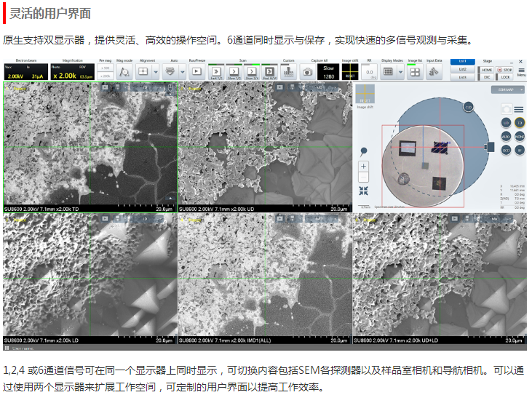Click the Input Data icon
532x411 pixels.
[434, 71]
